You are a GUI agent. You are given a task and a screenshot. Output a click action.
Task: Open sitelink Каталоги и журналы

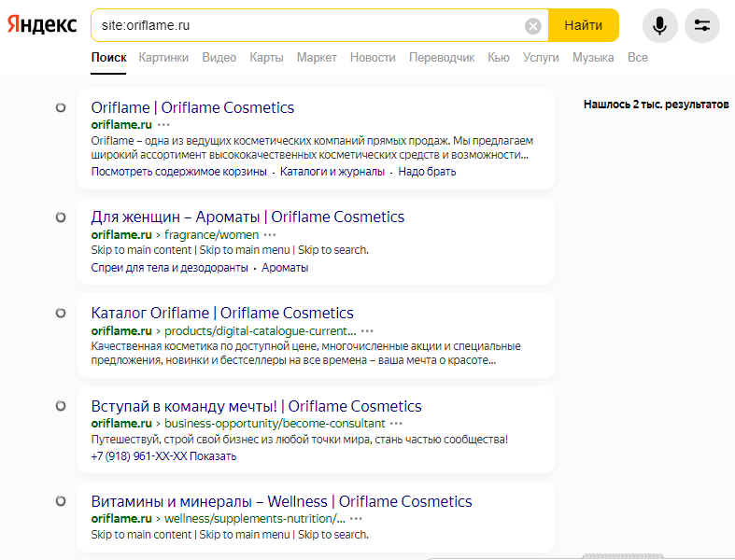pos(332,172)
